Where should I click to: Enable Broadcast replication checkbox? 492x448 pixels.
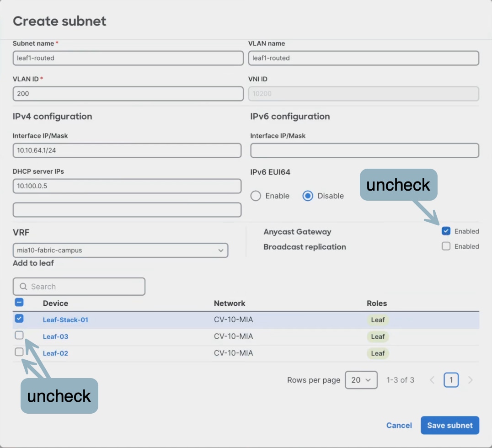446,246
